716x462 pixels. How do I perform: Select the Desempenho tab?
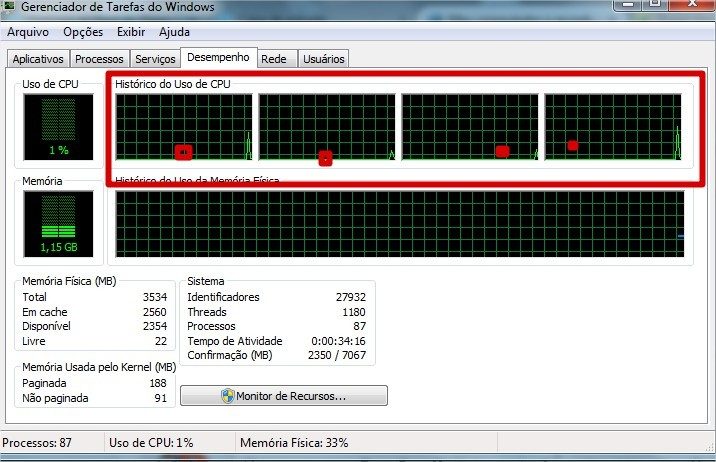coord(218,58)
